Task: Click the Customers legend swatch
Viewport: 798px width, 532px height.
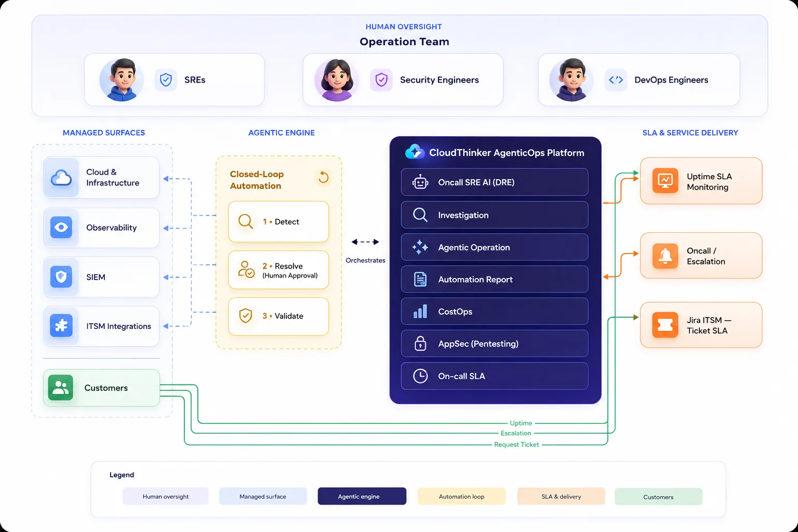Action: 658,497
